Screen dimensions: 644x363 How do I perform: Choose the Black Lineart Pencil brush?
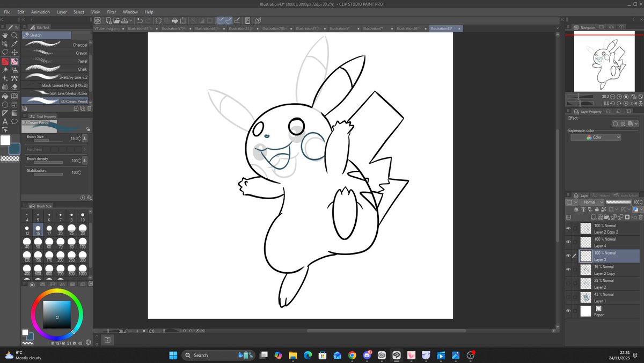[55, 85]
